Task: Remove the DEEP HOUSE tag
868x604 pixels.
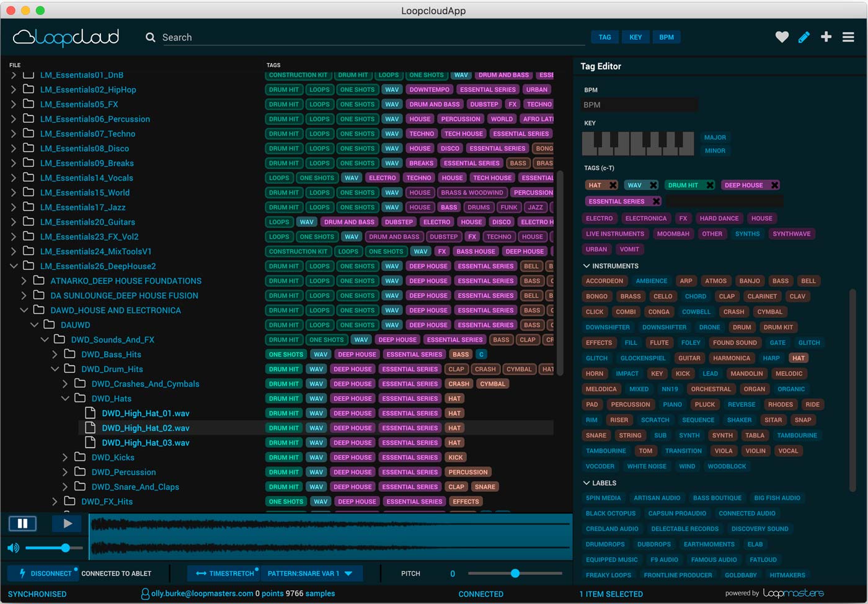Action: pos(774,185)
